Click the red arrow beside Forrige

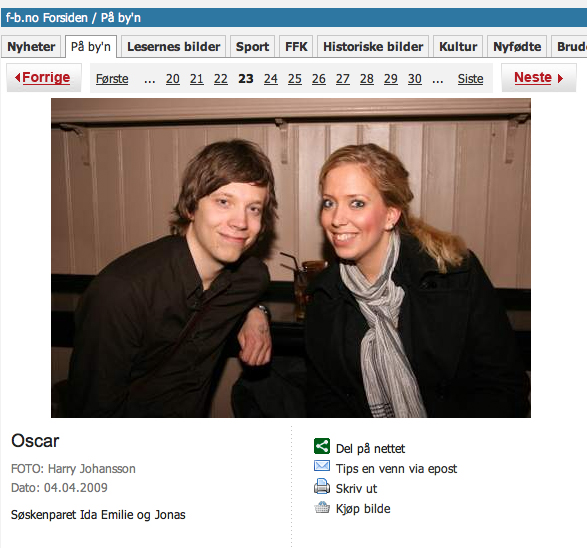tap(17, 78)
